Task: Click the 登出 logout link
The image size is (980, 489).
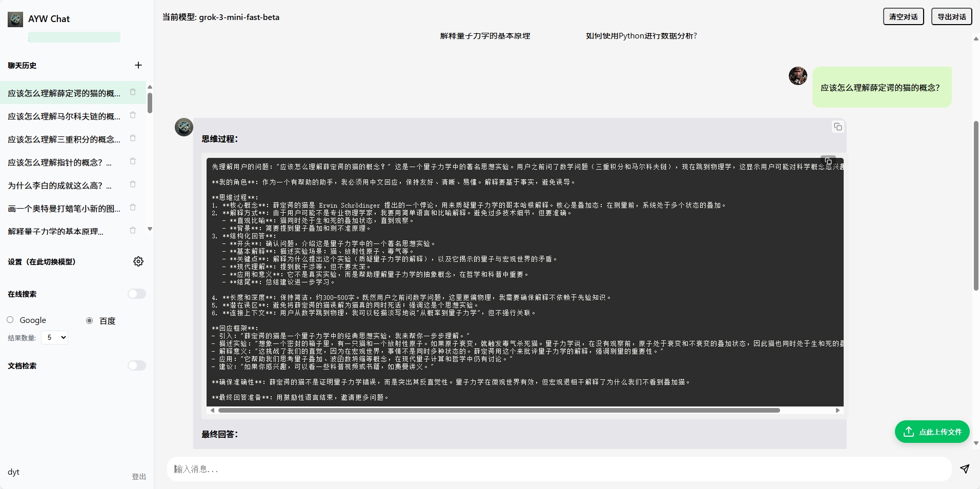Action: [139, 477]
